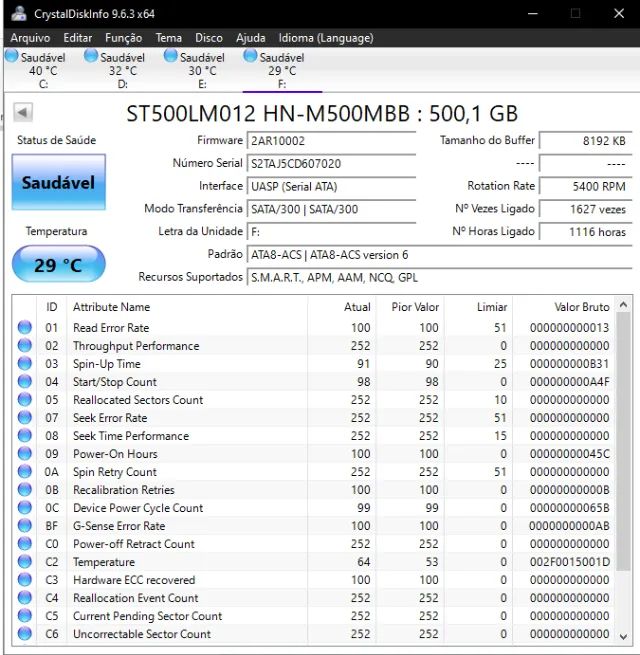This screenshot has height=655, width=640.
Task: Click the serial number field S2TAJ5CD607020
Action: [332, 163]
